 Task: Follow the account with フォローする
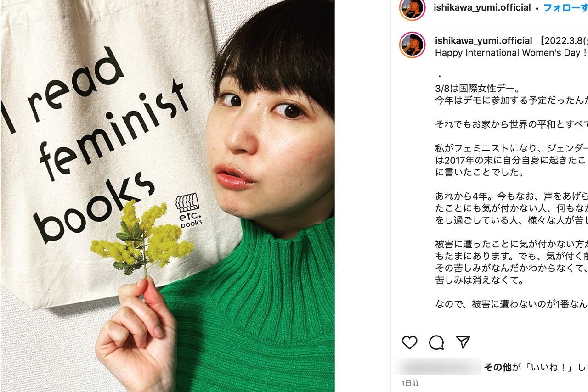tap(566, 8)
